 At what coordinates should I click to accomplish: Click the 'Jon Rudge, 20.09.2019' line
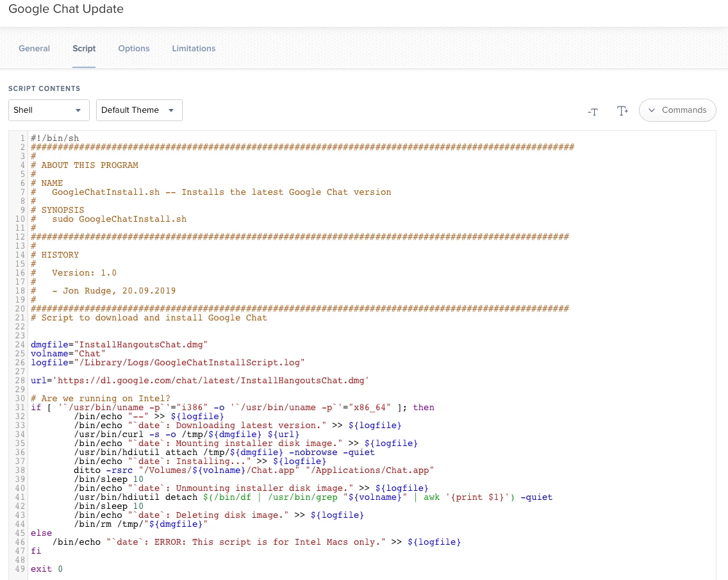[103, 291]
